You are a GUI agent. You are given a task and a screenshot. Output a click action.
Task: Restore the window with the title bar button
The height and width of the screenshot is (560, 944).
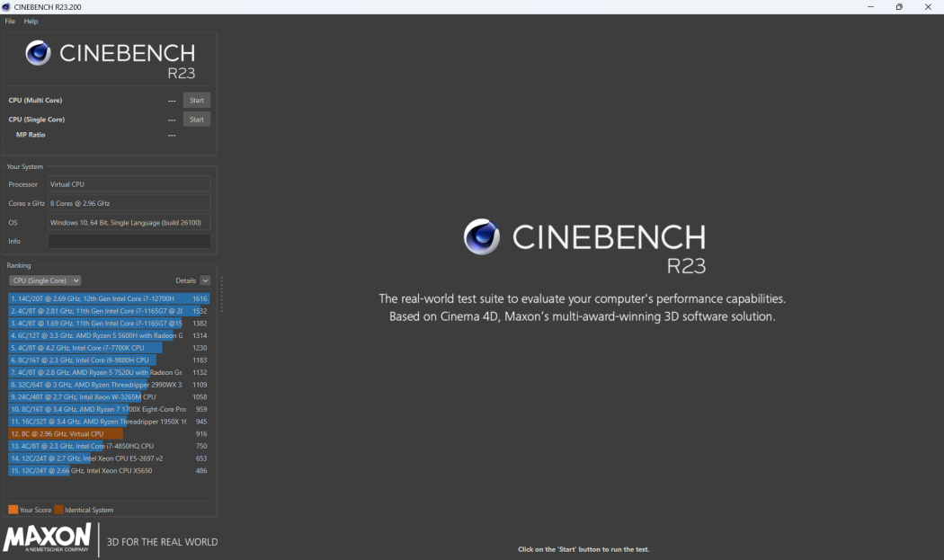coord(898,7)
